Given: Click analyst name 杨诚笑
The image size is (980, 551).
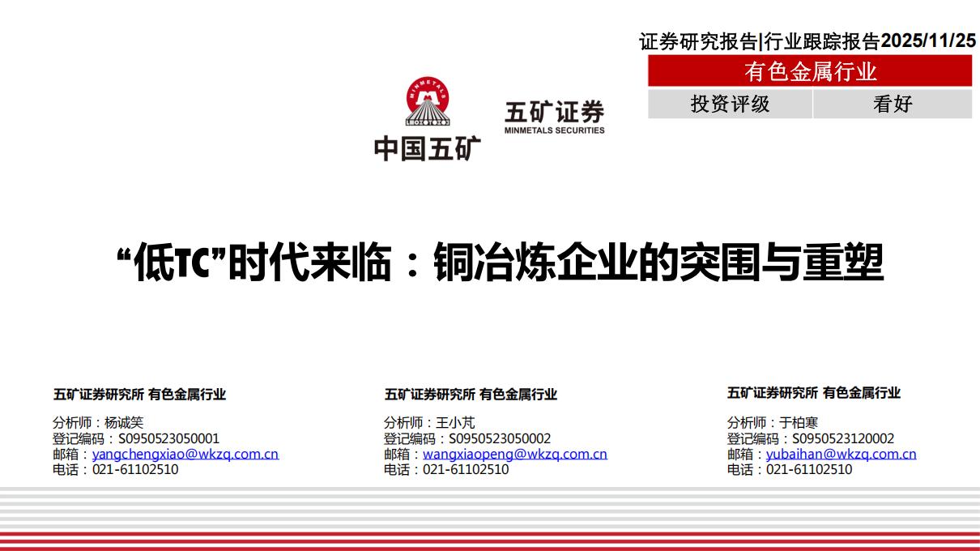Looking at the screenshot, I should click(x=124, y=422).
